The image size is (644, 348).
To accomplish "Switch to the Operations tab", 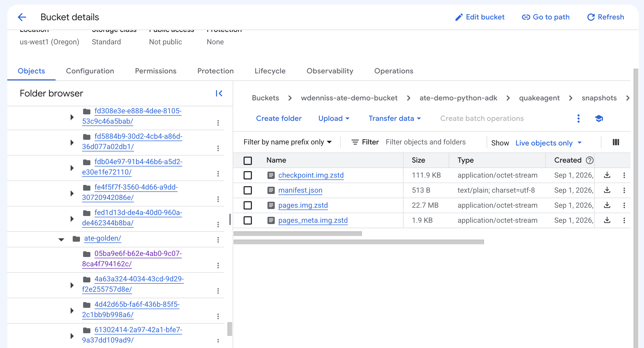I will point(394,71).
